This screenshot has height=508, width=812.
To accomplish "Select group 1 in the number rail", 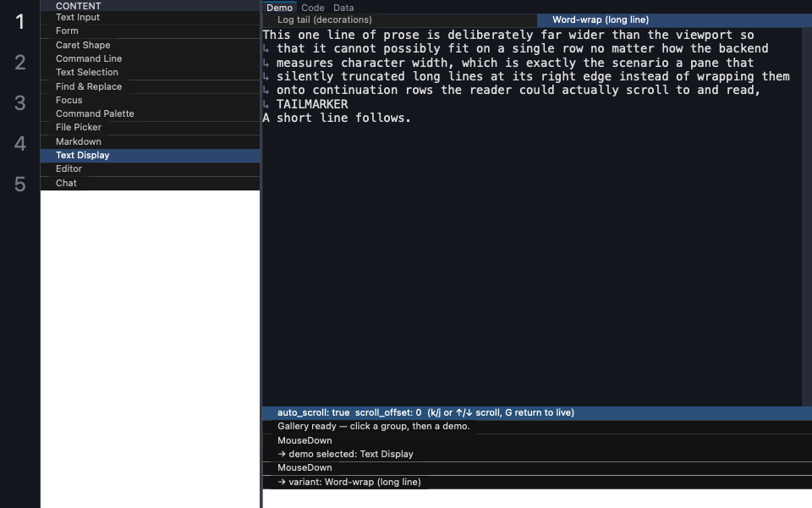I will pyautogui.click(x=20, y=22).
